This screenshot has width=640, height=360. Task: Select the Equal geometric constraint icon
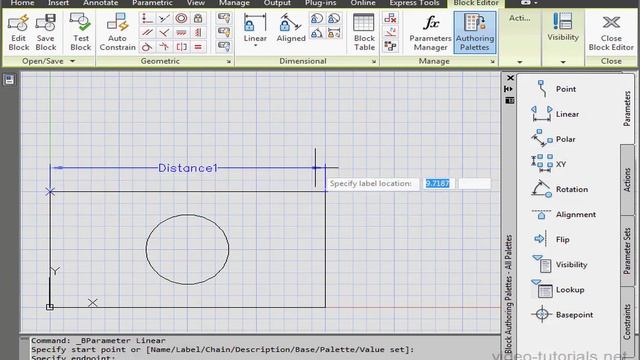[x=198, y=47]
